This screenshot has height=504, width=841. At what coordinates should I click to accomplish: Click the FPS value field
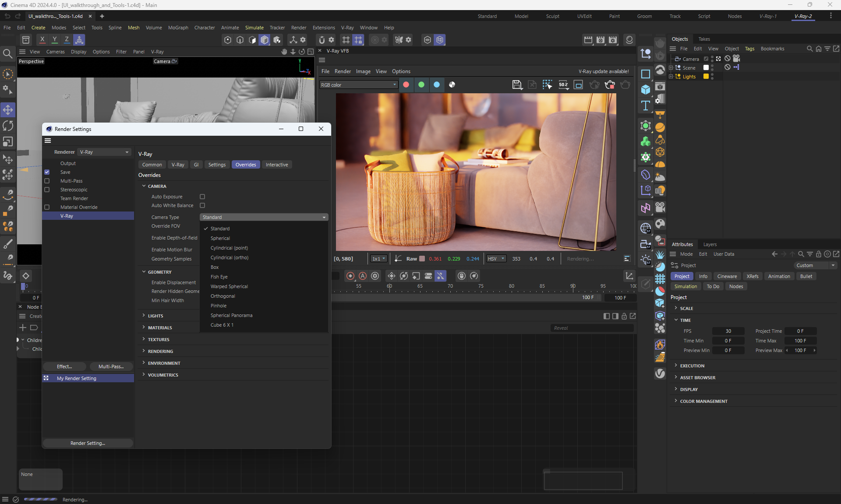[x=728, y=331]
